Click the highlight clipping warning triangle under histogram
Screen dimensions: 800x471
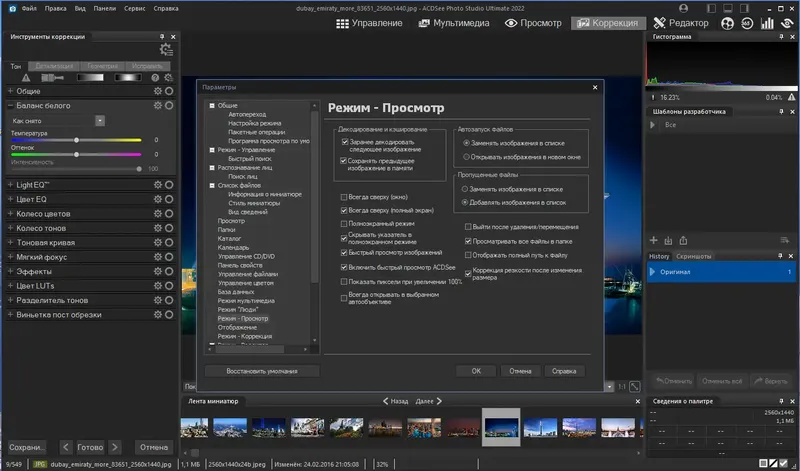click(789, 97)
